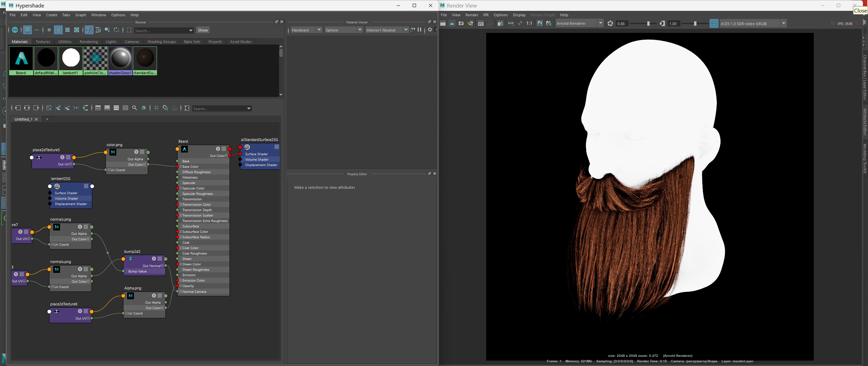868x366 pixels.
Task: Switch to the Shading Groups tab
Action: [162, 42]
